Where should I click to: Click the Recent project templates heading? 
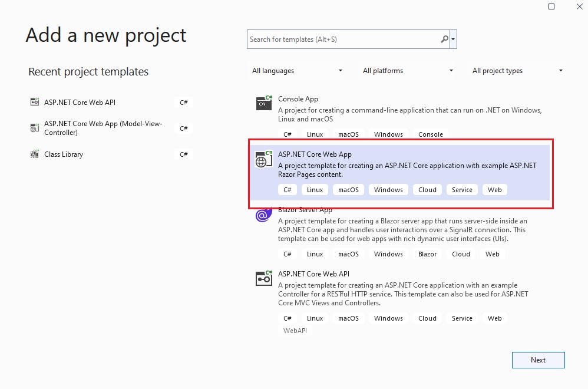(x=88, y=71)
